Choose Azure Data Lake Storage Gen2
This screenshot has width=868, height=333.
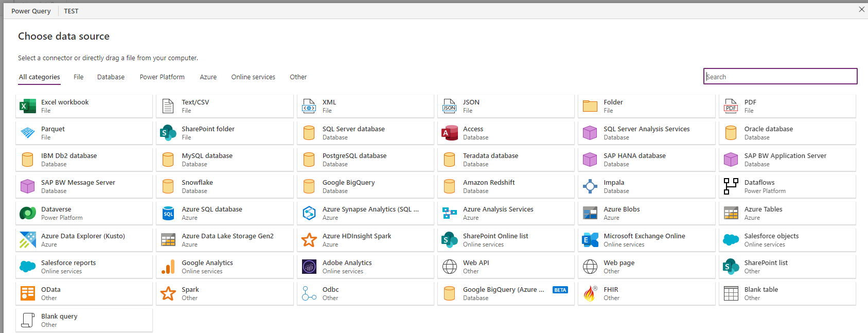(x=224, y=240)
